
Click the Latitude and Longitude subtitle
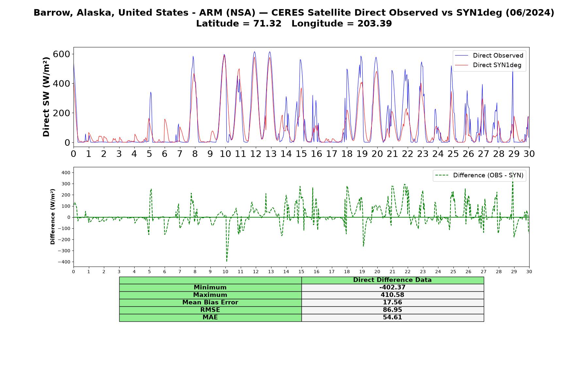tap(294, 24)
